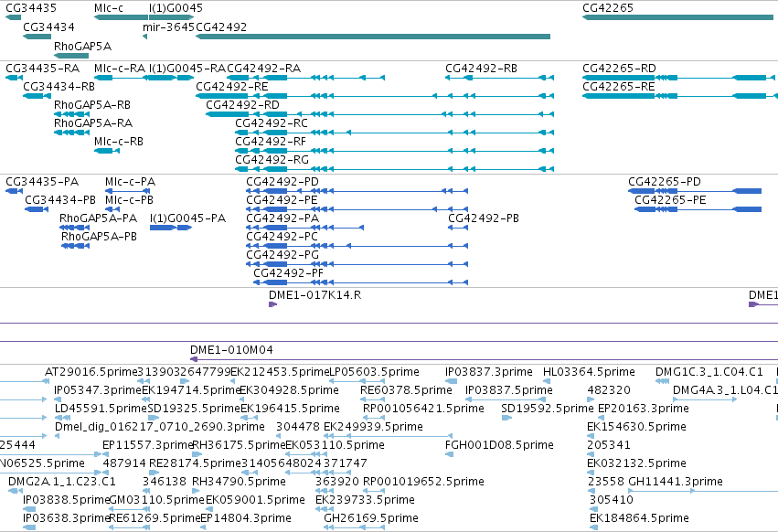Viewport: 778px width, 532px height.
Task: Click EST IP03837.5prime label
Action: 508,390
